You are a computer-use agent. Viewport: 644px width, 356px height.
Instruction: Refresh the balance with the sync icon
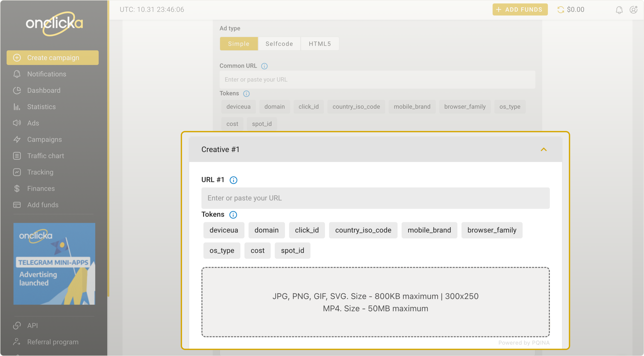561,10
